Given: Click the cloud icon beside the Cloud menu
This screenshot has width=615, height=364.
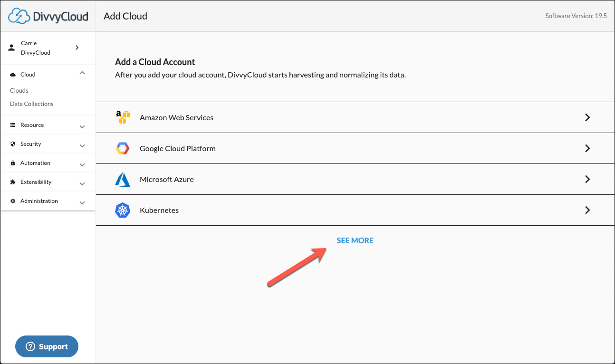Looking at the screenshot, I should coord(13,75).
